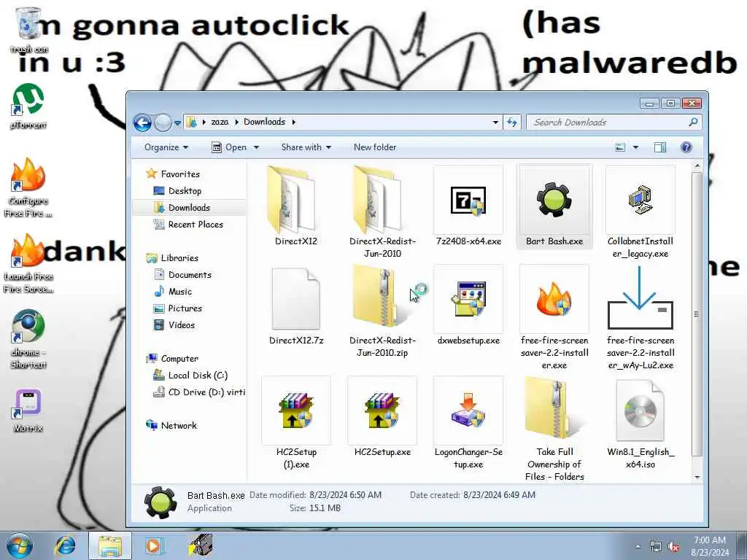
Task: Select CollabnetInstaller_legacy.exe file
Action: tap(640, 212)
